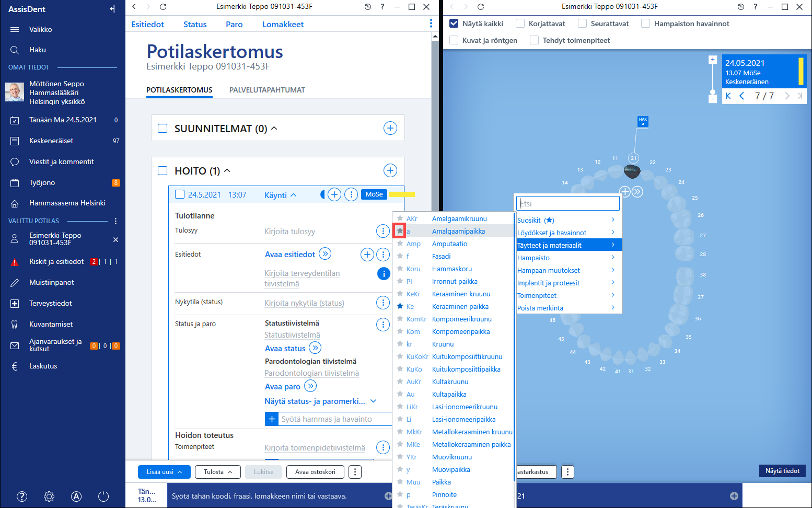The image size is (812, 508).
Task: Add new SUUNNITELMAT plan with plus
Action: coord(390,128)
